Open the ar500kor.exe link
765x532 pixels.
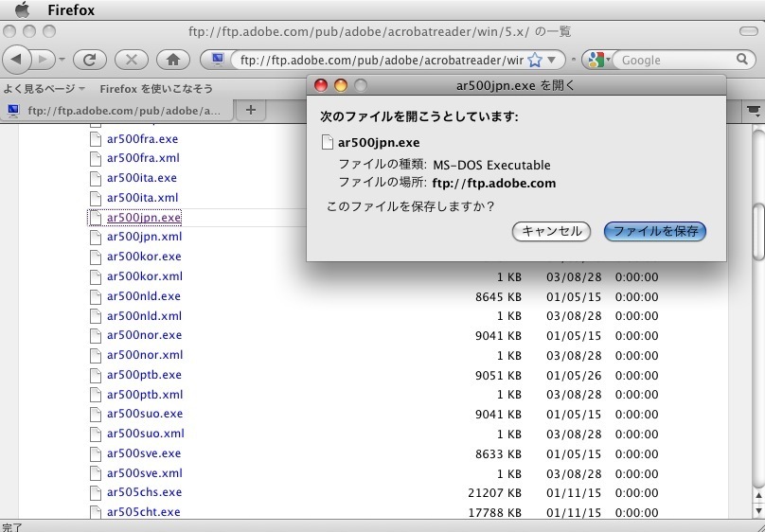click(x=144, y=257)
